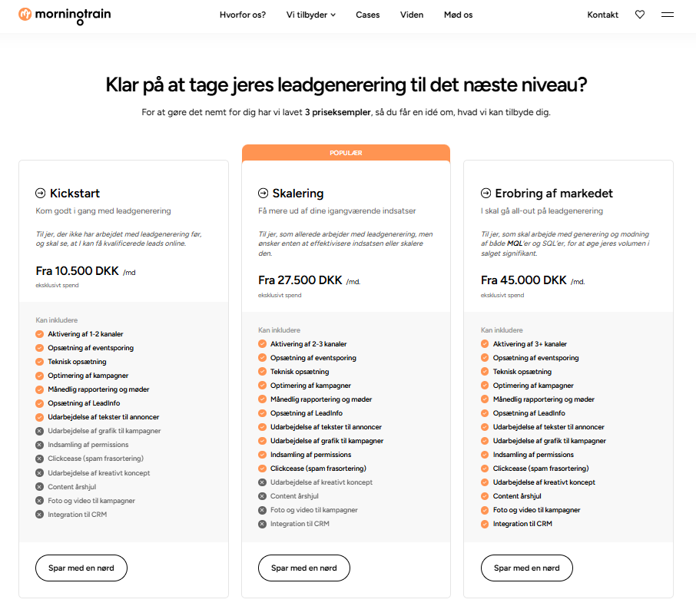Click the X icon next to Kickstart's Integration til CRM
The image size is (696, 616).
[39, 515]
